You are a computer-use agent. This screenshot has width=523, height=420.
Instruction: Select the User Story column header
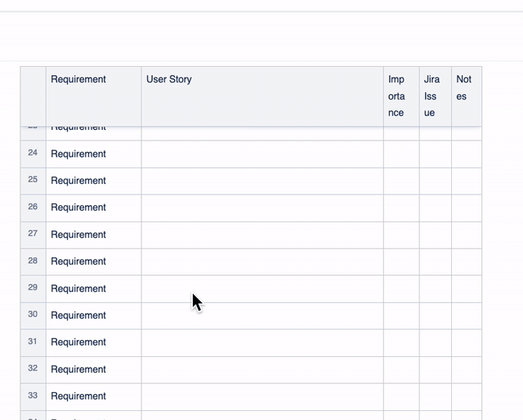[x=262, y=96]
